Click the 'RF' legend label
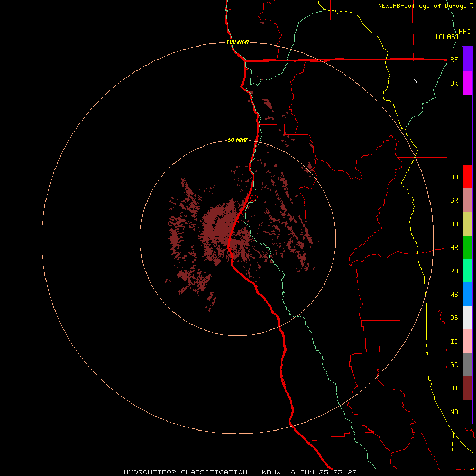Screen dimensions: 476x476 point(454,60)
